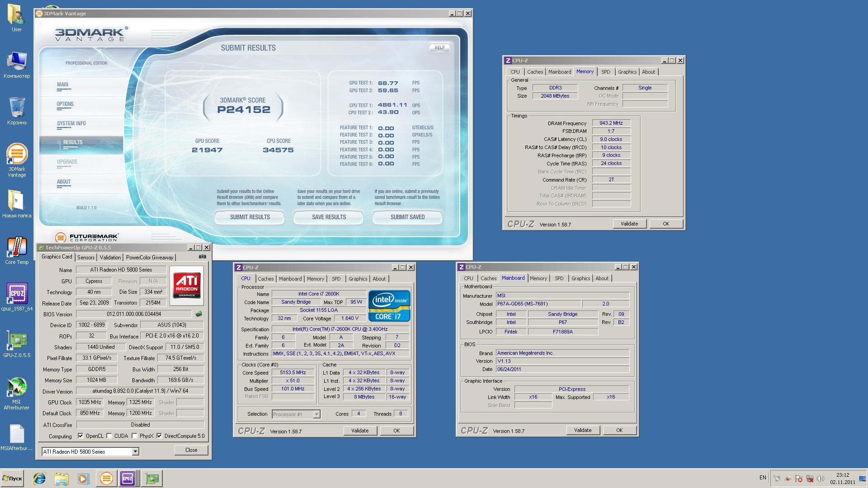Toggle the CUDA checkbox in GPU-Z
The height and width of the screenshot is (488, 868).
[109, 436]
